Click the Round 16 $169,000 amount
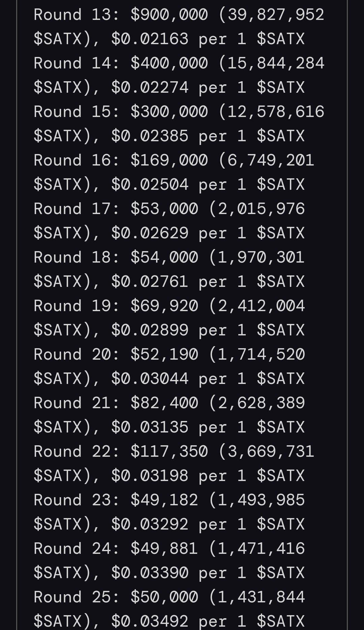 169,160
